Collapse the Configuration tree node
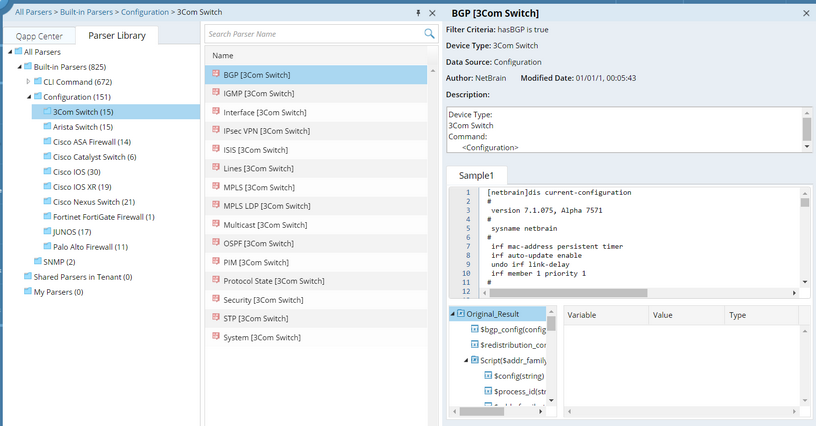 28,97
